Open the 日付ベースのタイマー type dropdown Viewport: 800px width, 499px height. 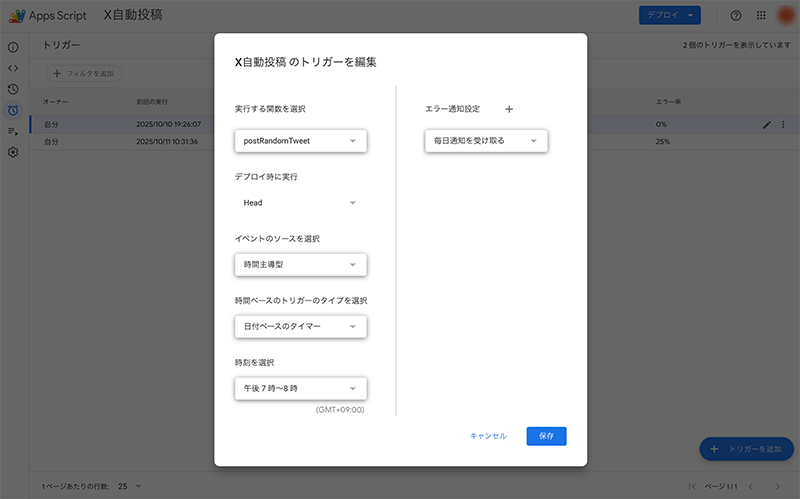pyautogui.click(x=301, y=327)
